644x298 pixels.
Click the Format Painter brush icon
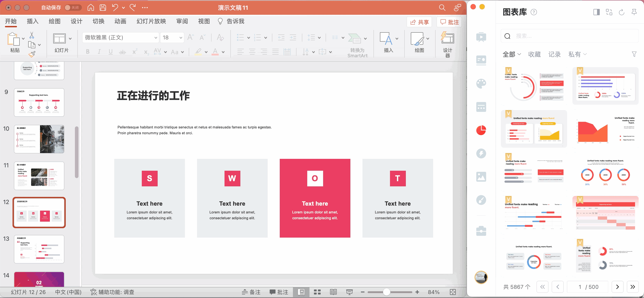click(32, 54)
